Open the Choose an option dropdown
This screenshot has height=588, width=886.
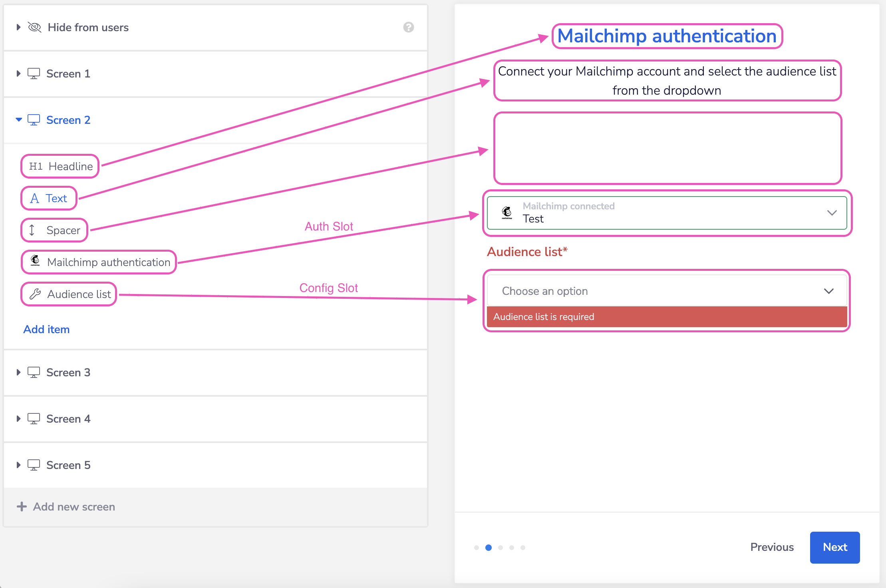(666, 291)
